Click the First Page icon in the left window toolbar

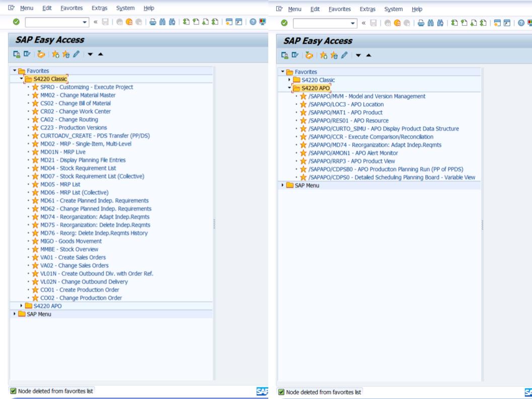(x=186, y=22)
